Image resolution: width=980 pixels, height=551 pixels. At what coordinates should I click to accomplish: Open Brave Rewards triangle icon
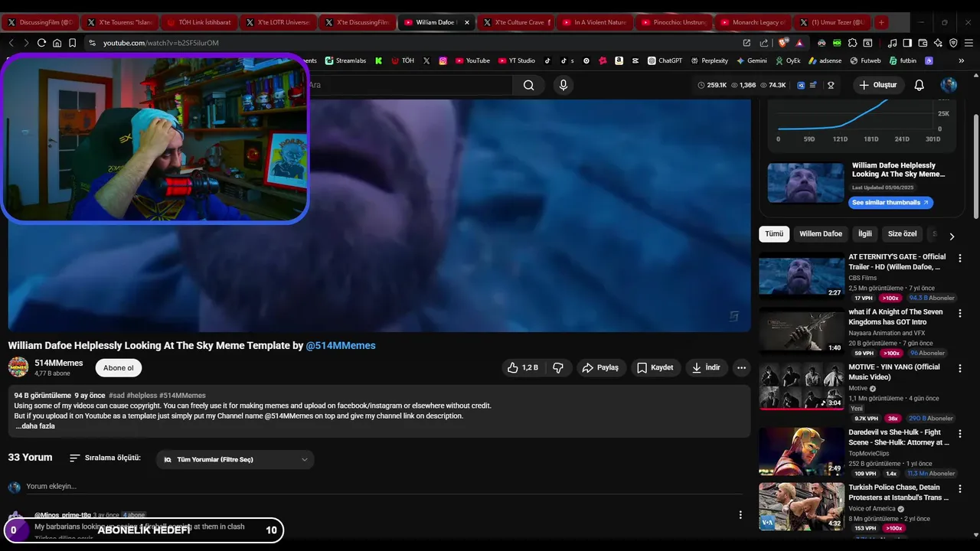coord(799,43)
